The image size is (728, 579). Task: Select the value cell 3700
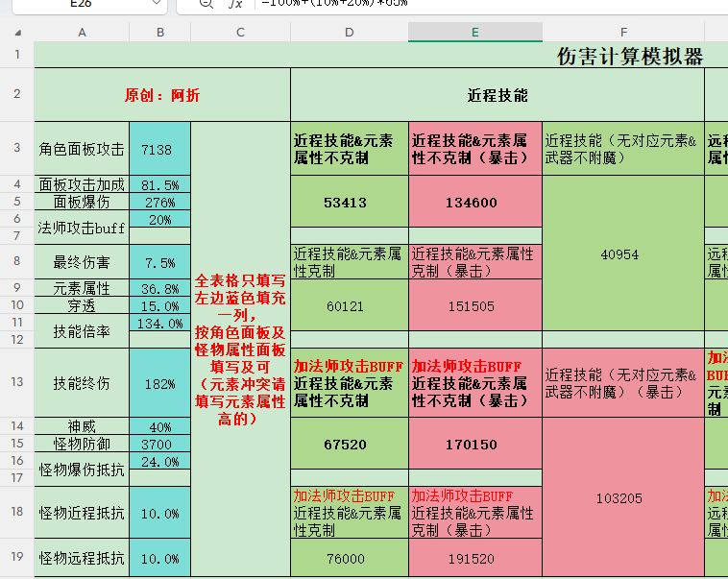[160, 444]
